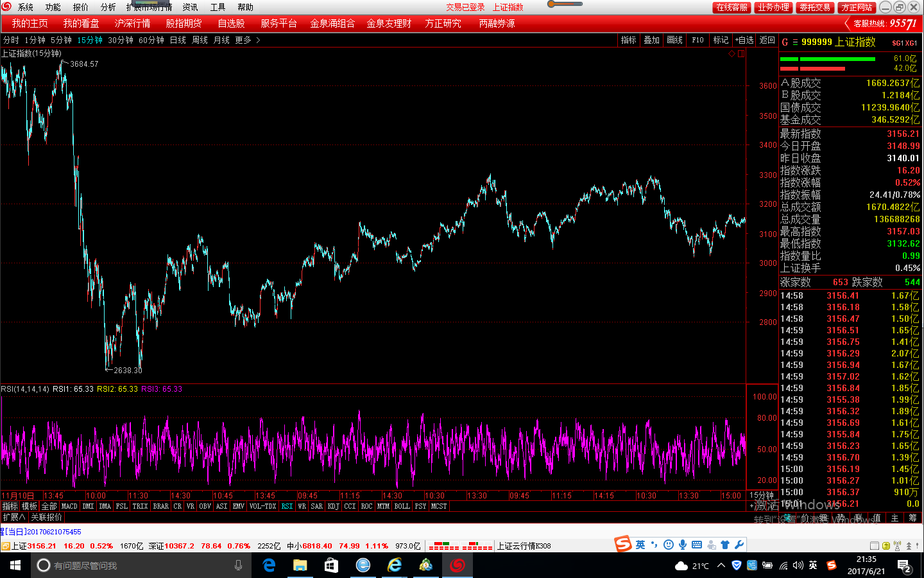Click the 业务办理 button

(x=773, y=7)
